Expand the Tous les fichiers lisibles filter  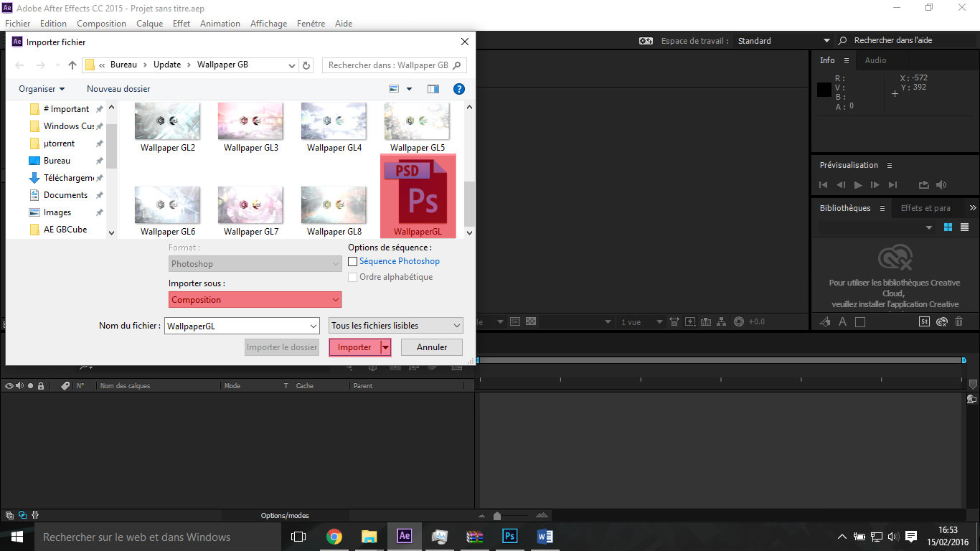(x=395, y=326)
